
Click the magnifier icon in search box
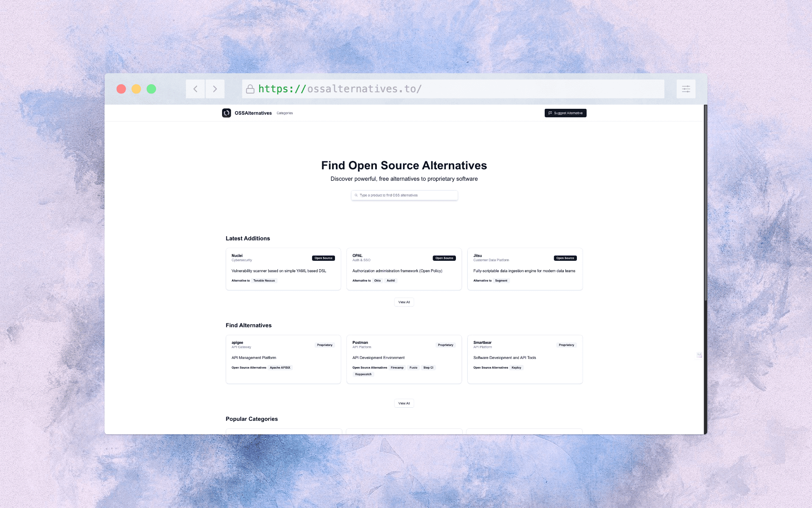(356, 195)
